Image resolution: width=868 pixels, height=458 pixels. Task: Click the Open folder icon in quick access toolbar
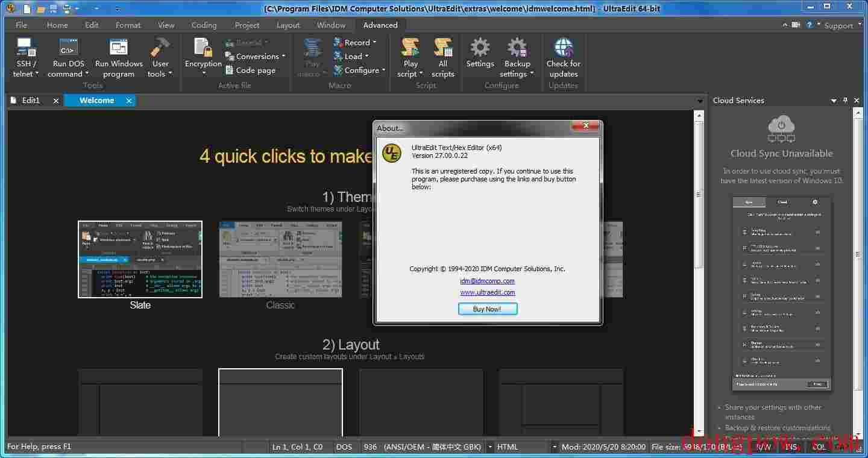(x=40, y=8)
